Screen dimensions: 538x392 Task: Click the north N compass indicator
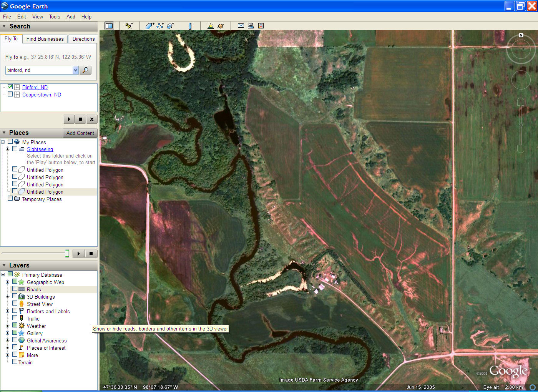(x=521, y=35)
